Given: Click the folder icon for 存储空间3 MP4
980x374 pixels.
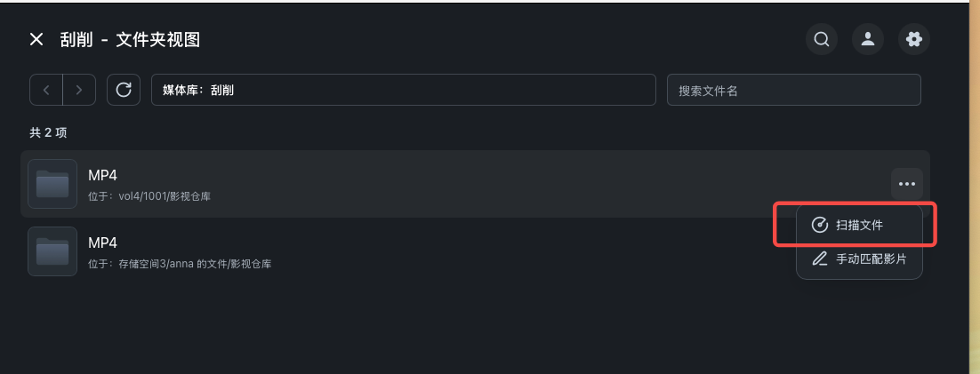Looking at the screenshot, I should pos(52,251).
